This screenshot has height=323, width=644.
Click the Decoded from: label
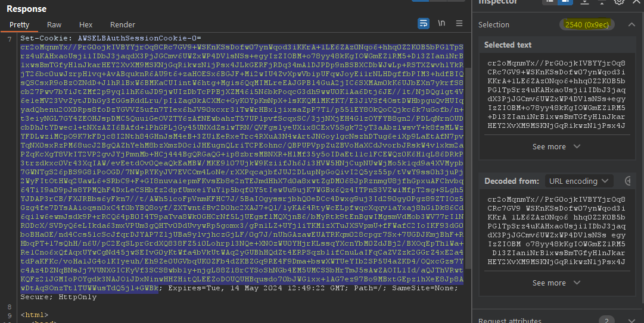[511, 181]
